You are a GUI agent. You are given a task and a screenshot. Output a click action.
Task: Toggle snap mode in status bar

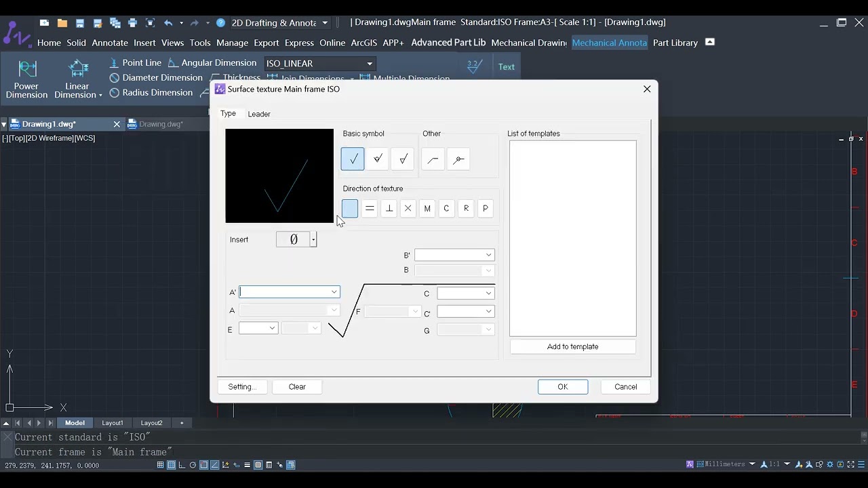pos(171,465)
